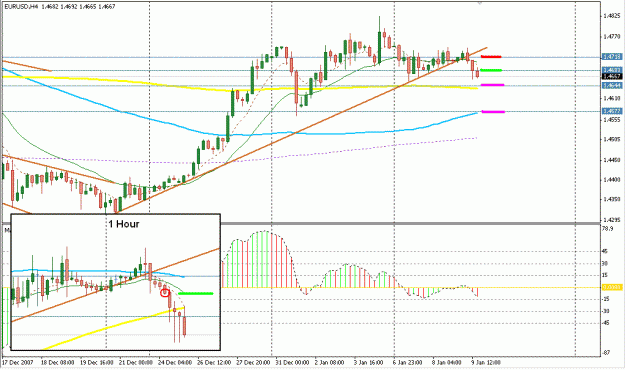Select the magenta marker at 1.4644 level
The height and width of the screenshot is (370, 625).
pos(493,85)
